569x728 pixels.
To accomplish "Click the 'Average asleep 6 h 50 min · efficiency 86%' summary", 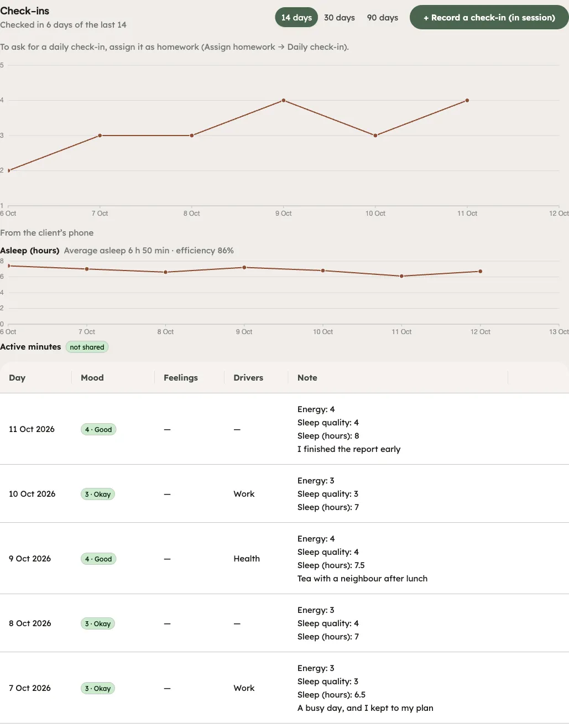I will [x=149, y=251].
